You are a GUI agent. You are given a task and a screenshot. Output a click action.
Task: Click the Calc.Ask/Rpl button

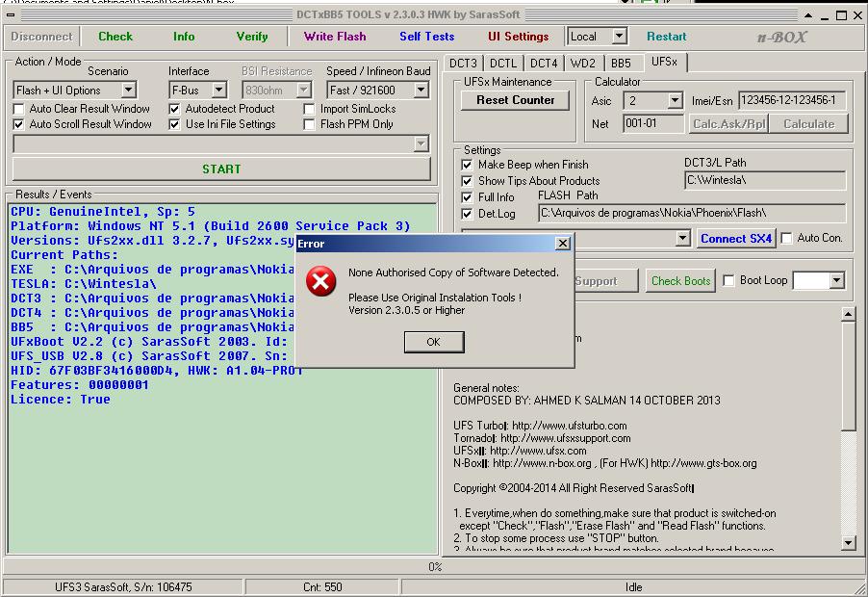729,124
